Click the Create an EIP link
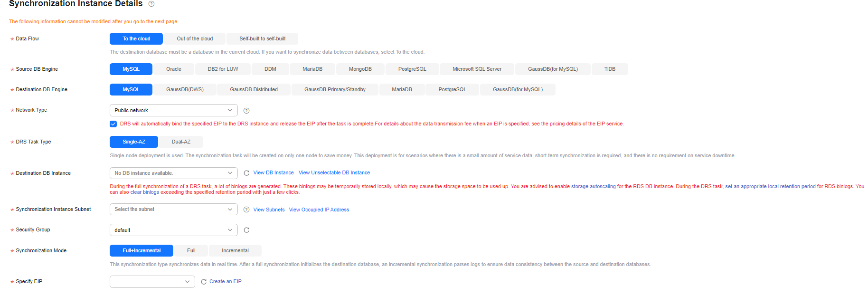The image size is (868, 296). (226, 281)
